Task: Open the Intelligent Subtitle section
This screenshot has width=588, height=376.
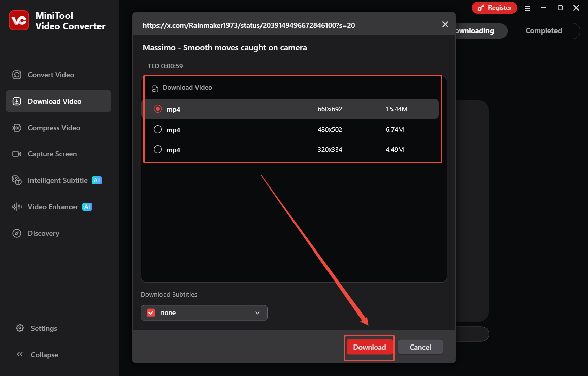Action: pos(58,180)
